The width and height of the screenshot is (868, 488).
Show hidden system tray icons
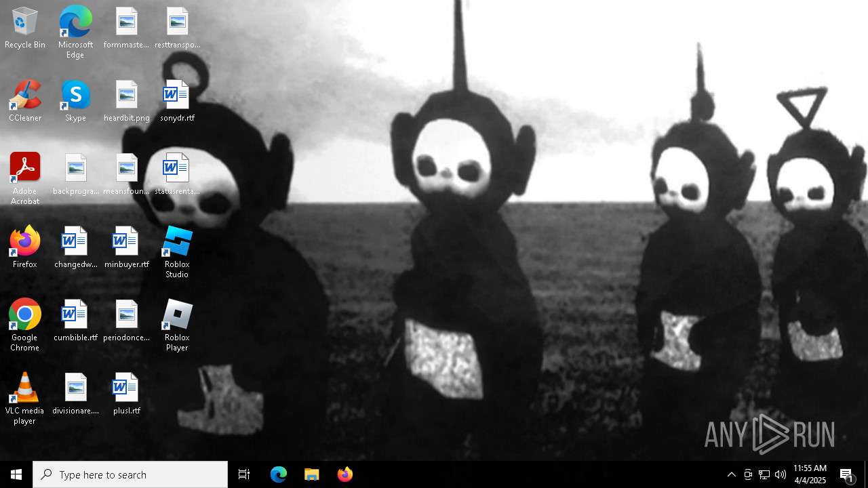click(x=731, y=474)
